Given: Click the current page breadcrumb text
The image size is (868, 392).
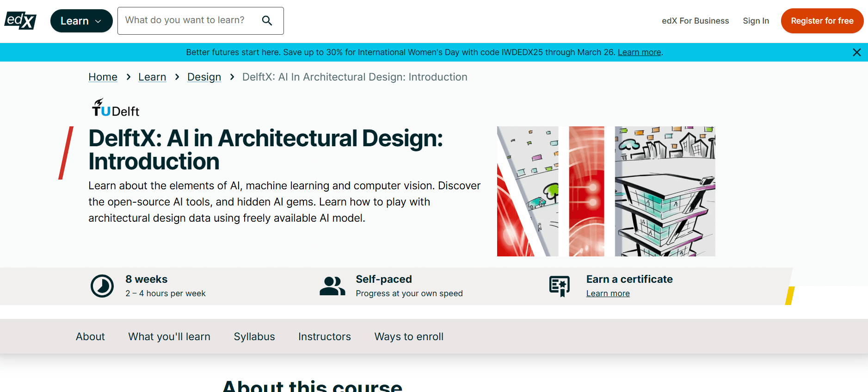Looking at the screenshot, I should tap(355, 77).
